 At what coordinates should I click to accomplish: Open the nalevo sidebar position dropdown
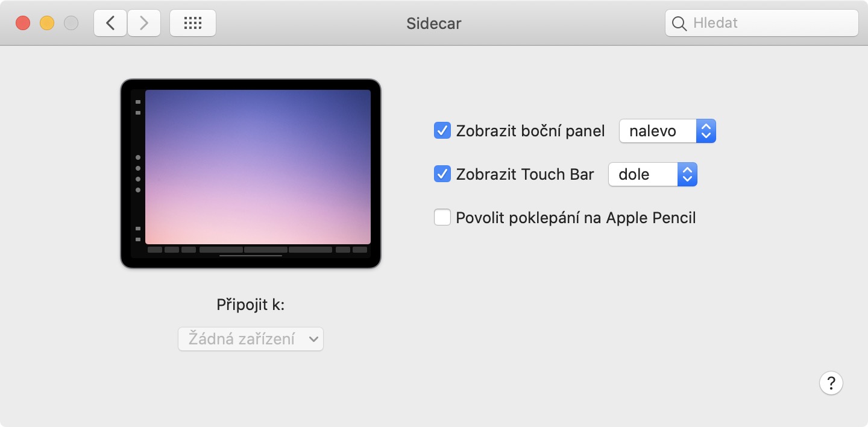coord(667,131)
